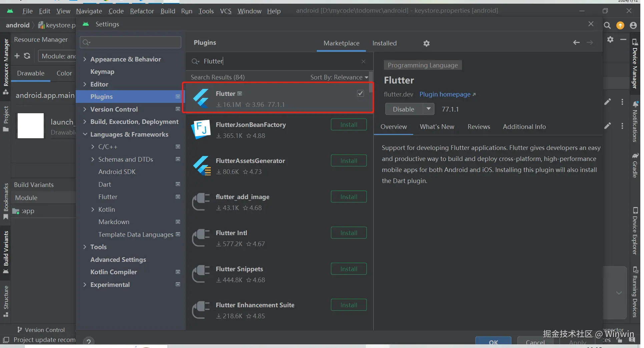
Task: Expand Appearance & Behavior settings
Action: tap(85, 59)
